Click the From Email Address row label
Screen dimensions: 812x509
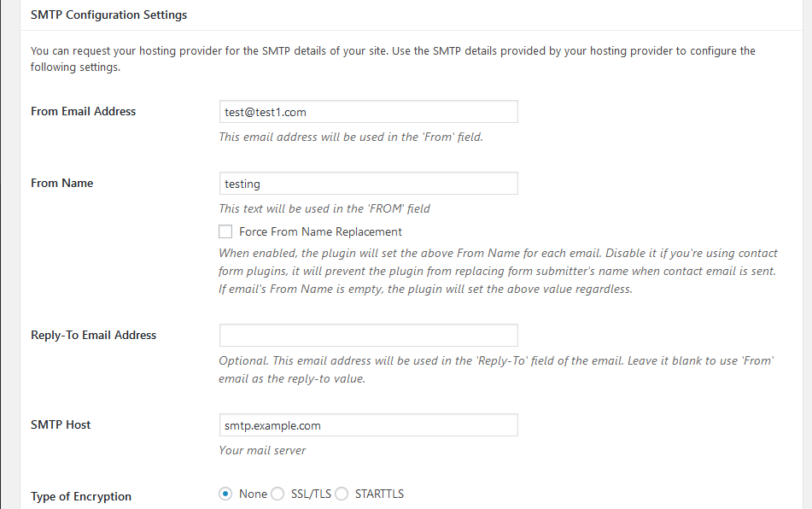coord(84,111)
